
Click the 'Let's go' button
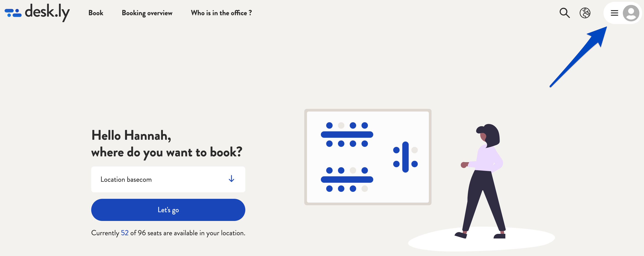[168, 209]
